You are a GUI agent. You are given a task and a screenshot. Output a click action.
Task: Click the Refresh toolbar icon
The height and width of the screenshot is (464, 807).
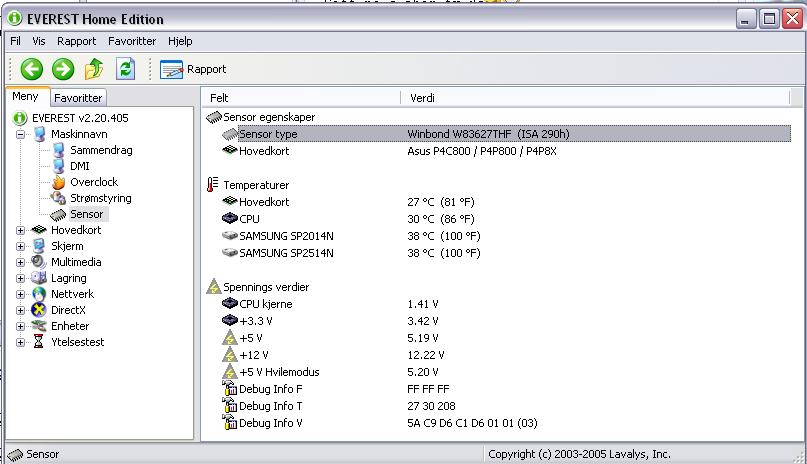[126, 69]
